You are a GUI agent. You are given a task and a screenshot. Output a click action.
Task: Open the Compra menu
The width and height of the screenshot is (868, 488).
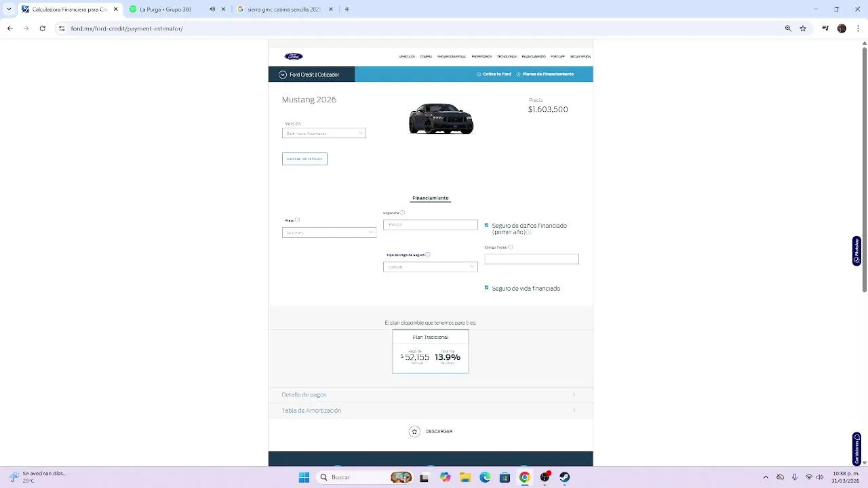(x=426, y=57)
